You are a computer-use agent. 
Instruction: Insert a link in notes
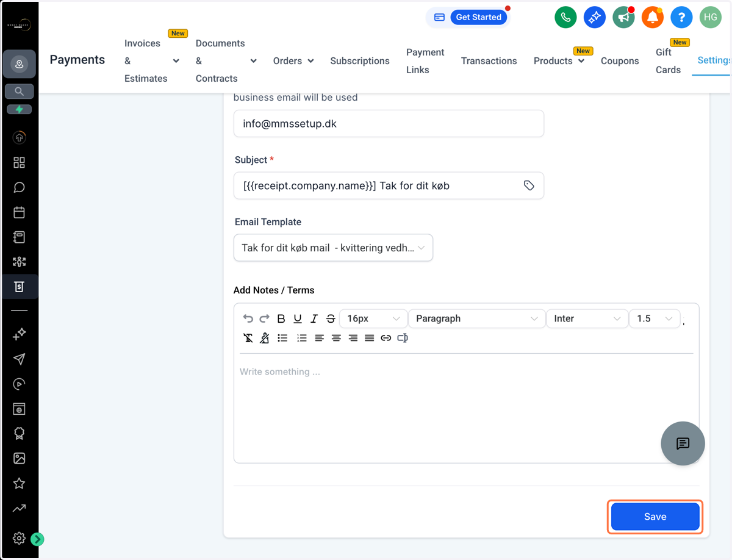386,338
